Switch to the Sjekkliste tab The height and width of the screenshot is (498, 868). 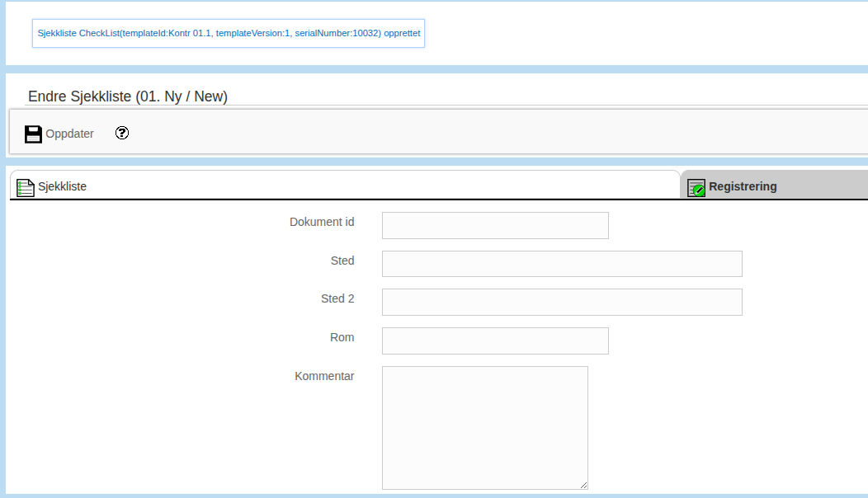coord(63,187)
